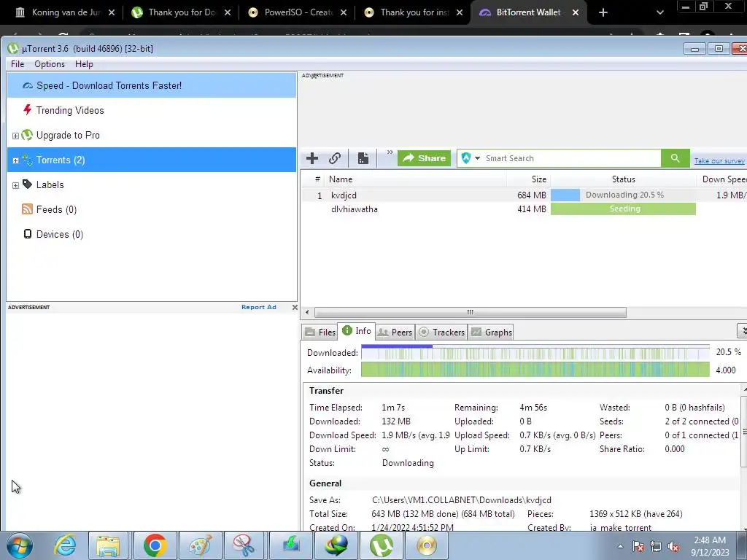The height and width of the screenshot is (560, 747).
Task: Sort by the Name column header
Action: coord(415,179)
